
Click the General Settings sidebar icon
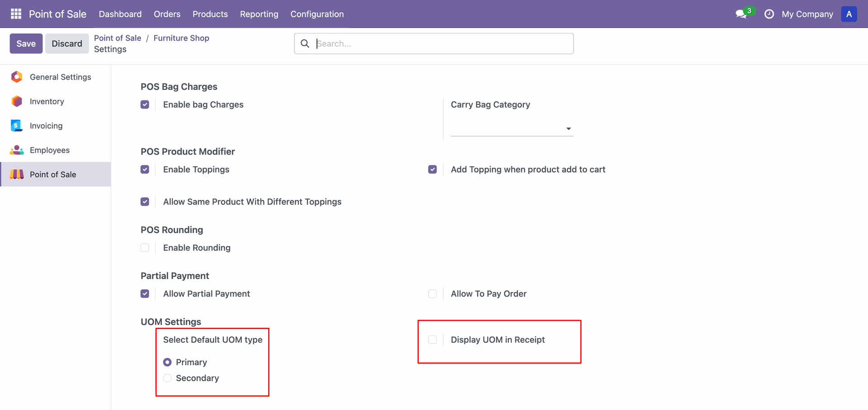point(17,77)
